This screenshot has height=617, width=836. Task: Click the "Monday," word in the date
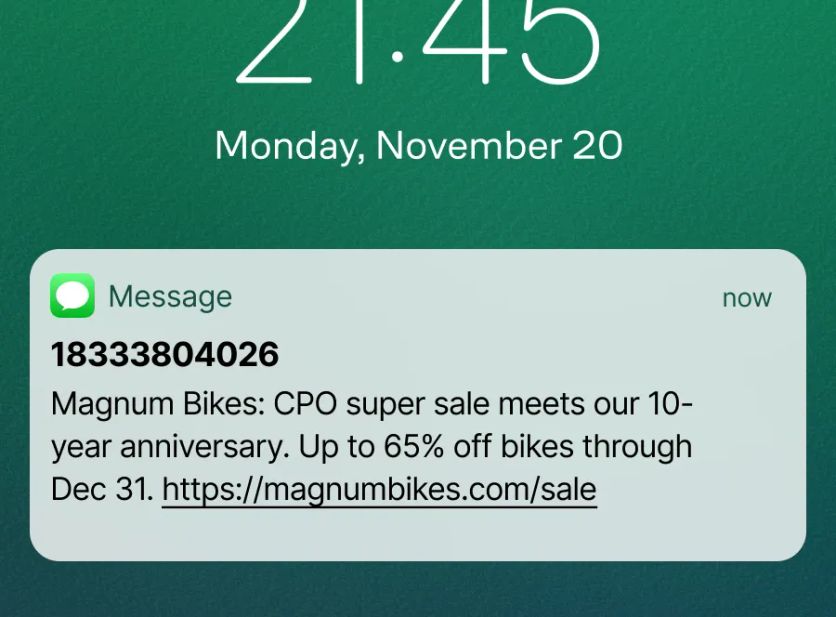[x=291, y=146]
